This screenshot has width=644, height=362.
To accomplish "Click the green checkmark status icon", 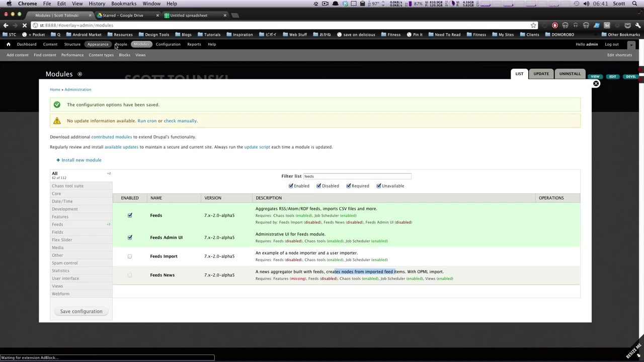I will coord(57,105).
